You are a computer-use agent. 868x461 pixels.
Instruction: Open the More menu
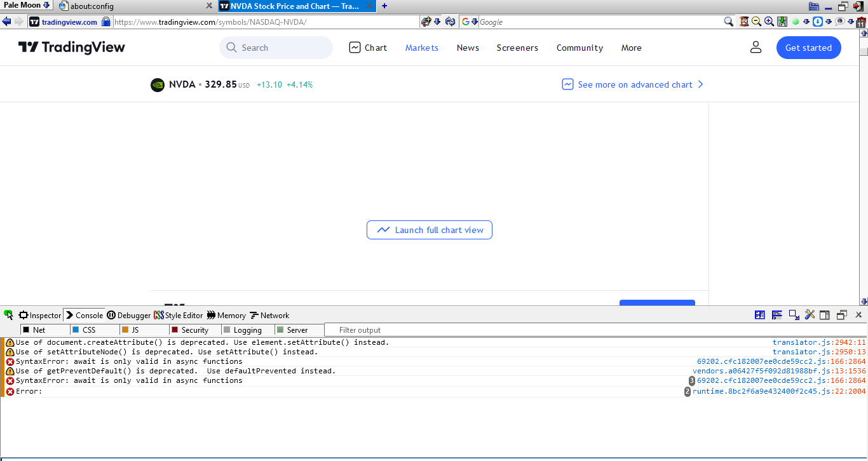[x=632, y=48]
